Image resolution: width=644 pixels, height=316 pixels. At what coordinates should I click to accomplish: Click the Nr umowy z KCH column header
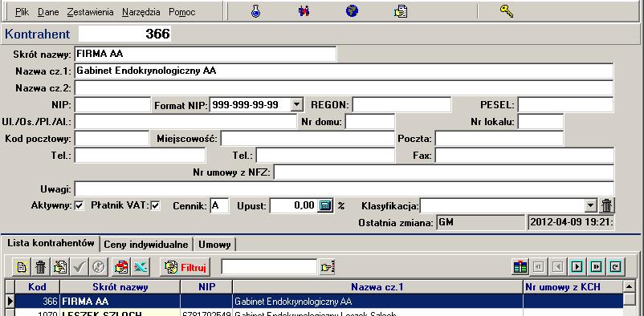pyautogui.click(x=573, y=287)
